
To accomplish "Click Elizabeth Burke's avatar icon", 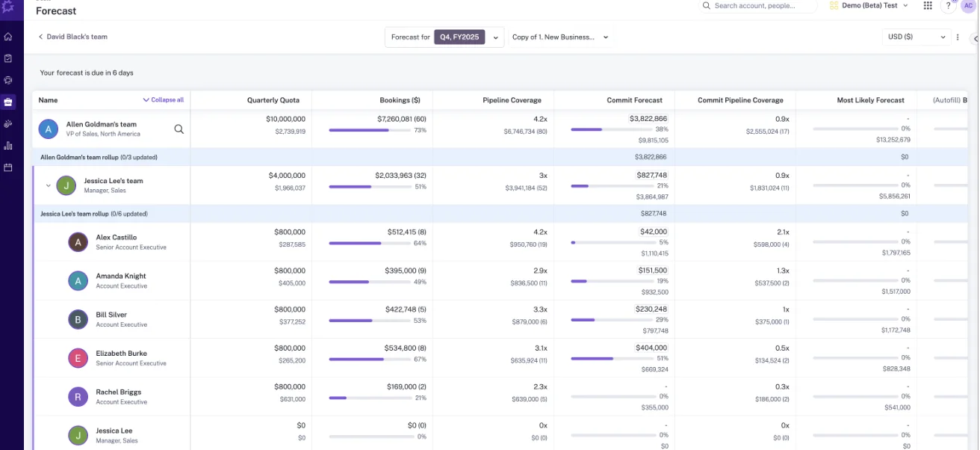I will pos(78,358).
